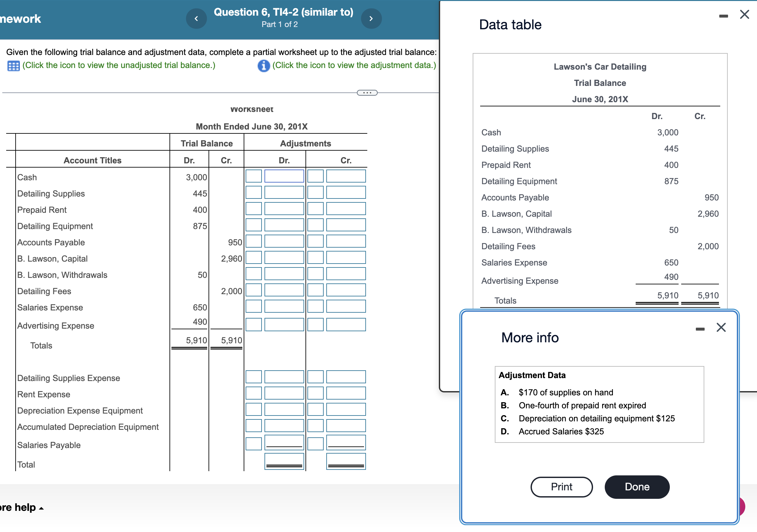The width and height of the screenshot is (757, 532).
Task: Click the left chevron to go back a part
Action: 196,19
